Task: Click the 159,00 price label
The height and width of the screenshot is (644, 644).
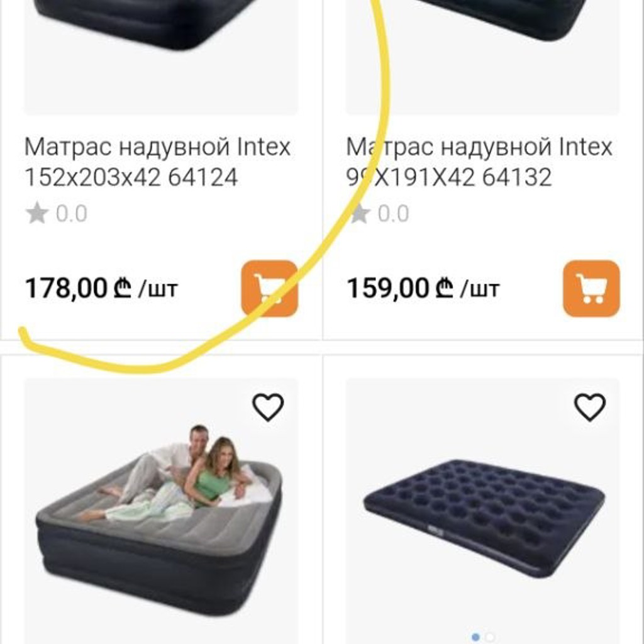Action: coord(387,288)
